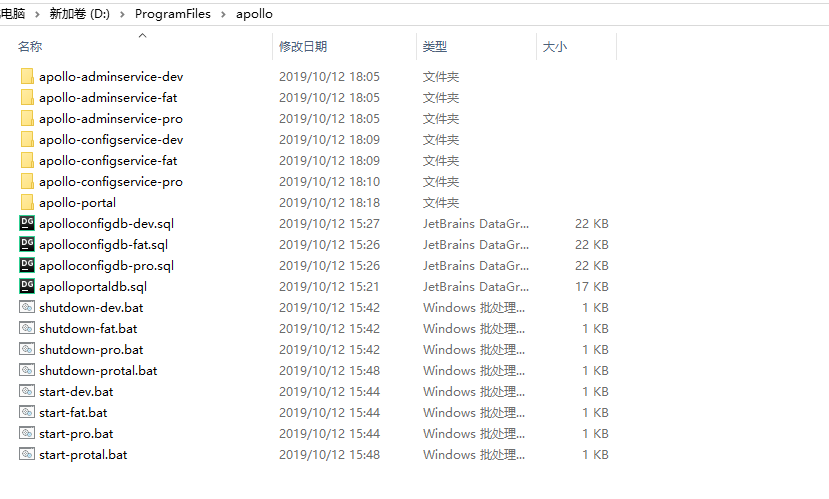This screenshot has height=499, width=829.
Task: Click the apollo-configservice-fat folder icon
Action: (x=27, y=160)
